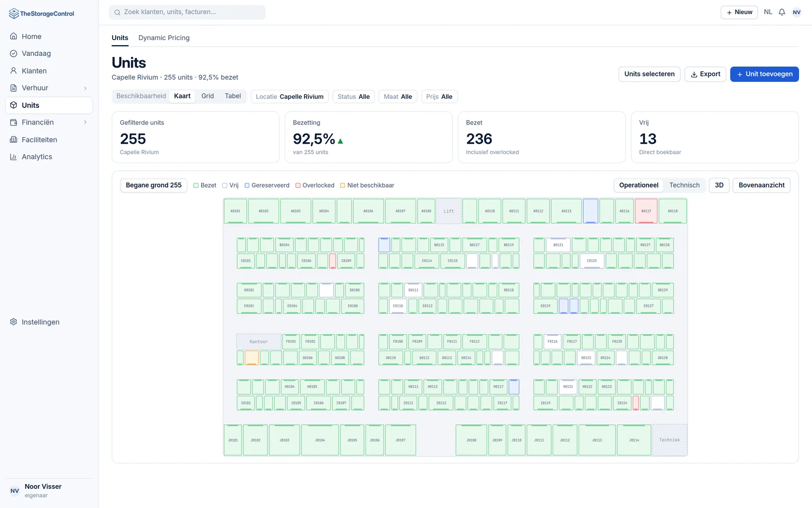Viewport: 812px width, 508px height.
Task: Click the TheStorageControl logo
Action: (x=42, y=14)
